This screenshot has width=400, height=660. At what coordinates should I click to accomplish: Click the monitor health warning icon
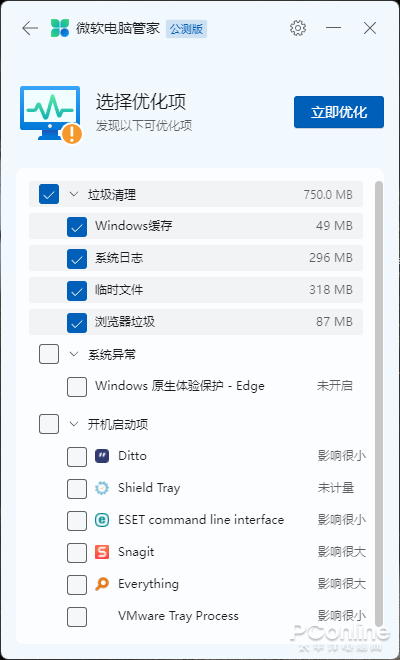pyautogui.click(x=51, y=114)
